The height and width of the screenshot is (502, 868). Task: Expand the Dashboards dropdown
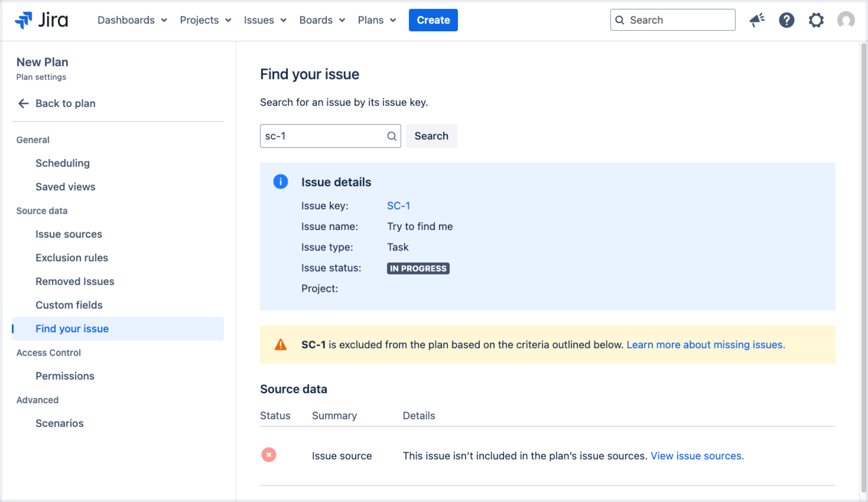(x=132, y=20)
